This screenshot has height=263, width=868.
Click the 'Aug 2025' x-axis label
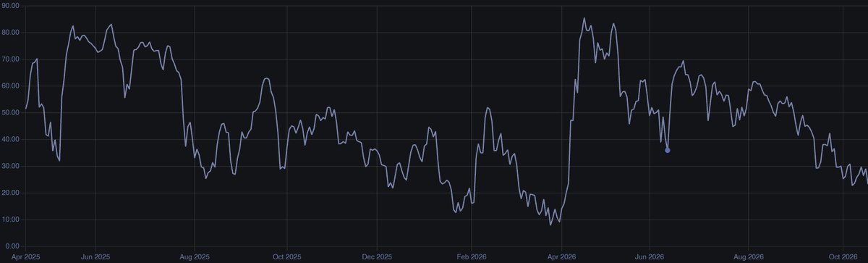click(x=194, y=256)
